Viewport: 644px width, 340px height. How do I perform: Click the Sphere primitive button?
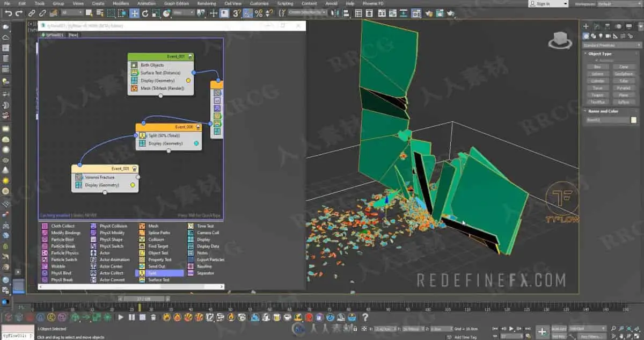(597, 74)
